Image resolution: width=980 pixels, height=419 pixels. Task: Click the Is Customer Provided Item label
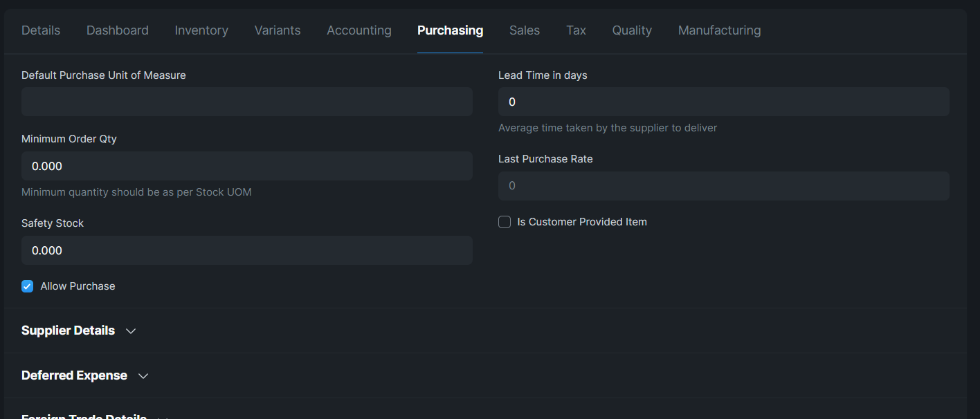582,222
